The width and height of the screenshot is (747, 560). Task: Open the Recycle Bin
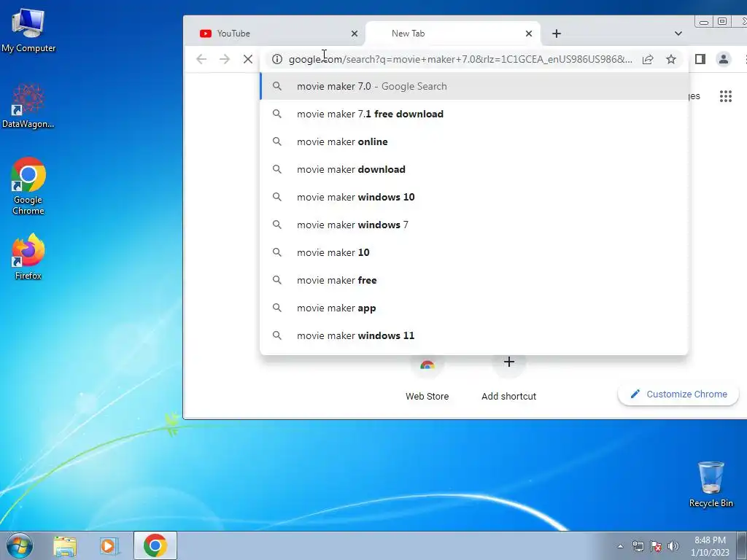point(711,484)
